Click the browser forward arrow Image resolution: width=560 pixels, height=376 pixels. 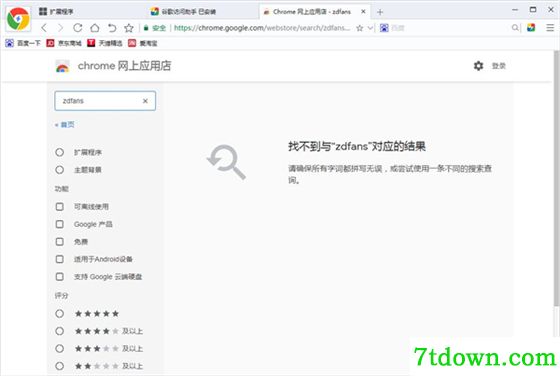tap(60, 28)
